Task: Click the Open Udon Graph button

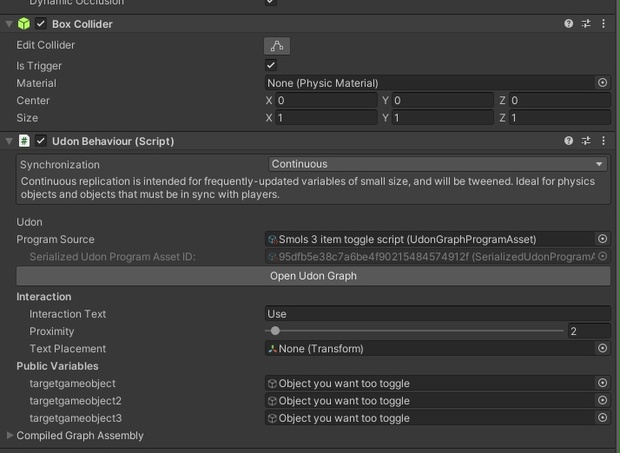Action: pos(313,276)
